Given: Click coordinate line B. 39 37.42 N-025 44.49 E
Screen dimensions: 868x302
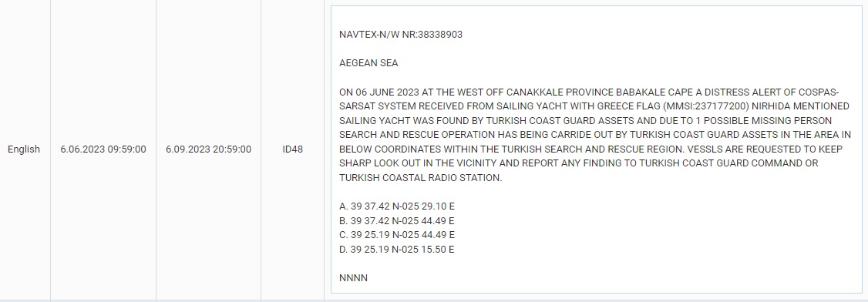Looking at the screenshot, I should pos(397,220).
